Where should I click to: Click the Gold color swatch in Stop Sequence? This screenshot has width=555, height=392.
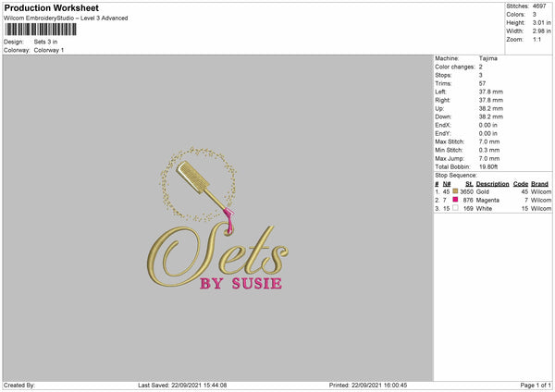[455, 191]
